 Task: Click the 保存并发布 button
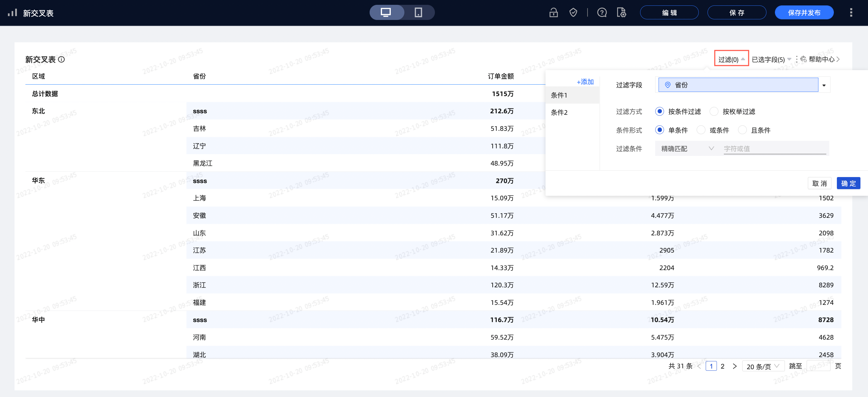pyautogui.click(x=804, y=13)
